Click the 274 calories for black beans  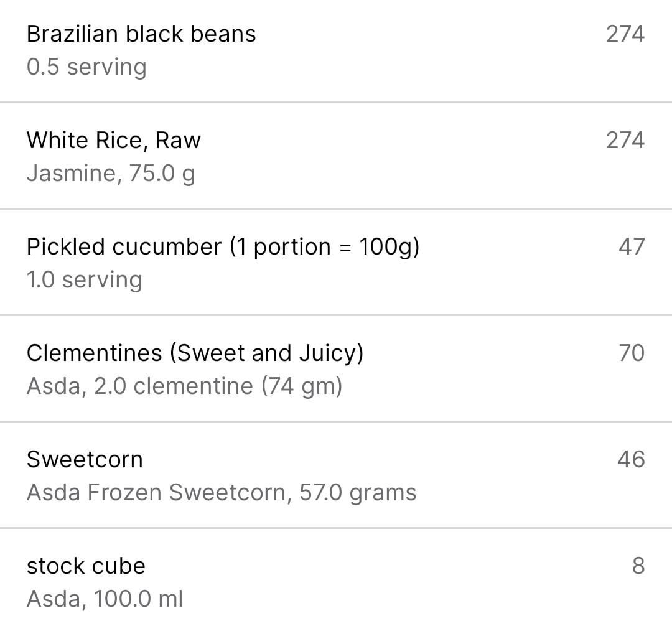click(625, 34)
